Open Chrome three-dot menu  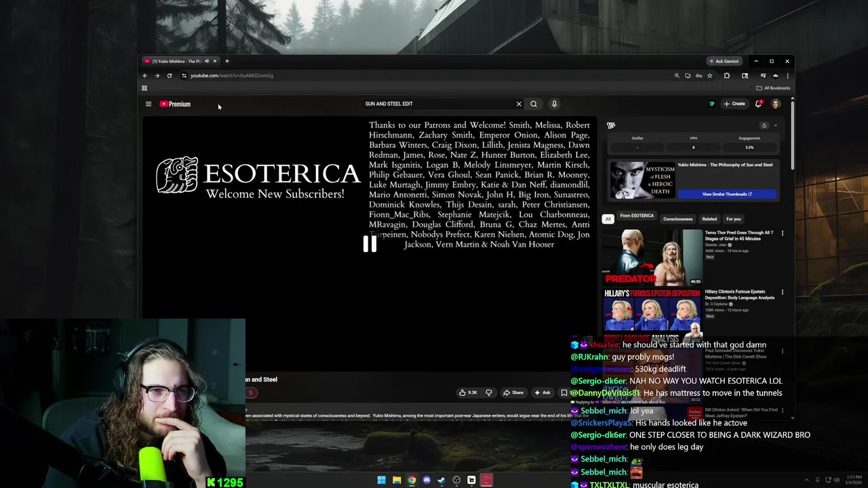click(x=787, y=75)
